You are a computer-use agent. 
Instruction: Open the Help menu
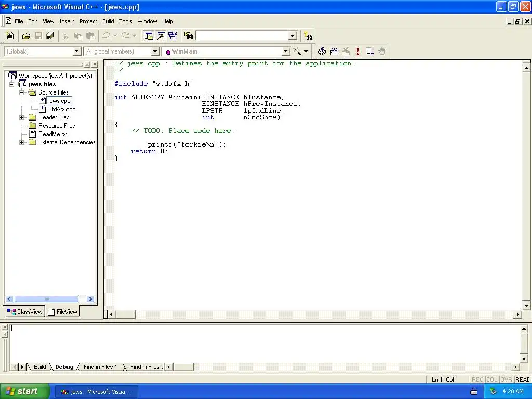[x=168, y=21]
